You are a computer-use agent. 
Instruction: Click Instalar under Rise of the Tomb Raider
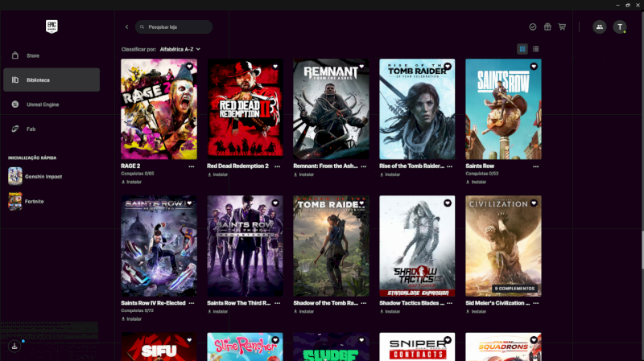point(390,174)
